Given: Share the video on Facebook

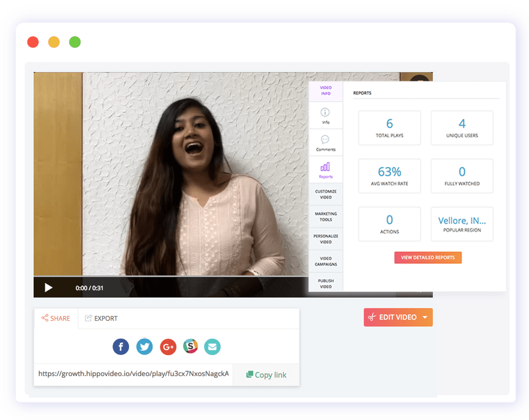Looking at the screenshot, I should tap(121, 346).
